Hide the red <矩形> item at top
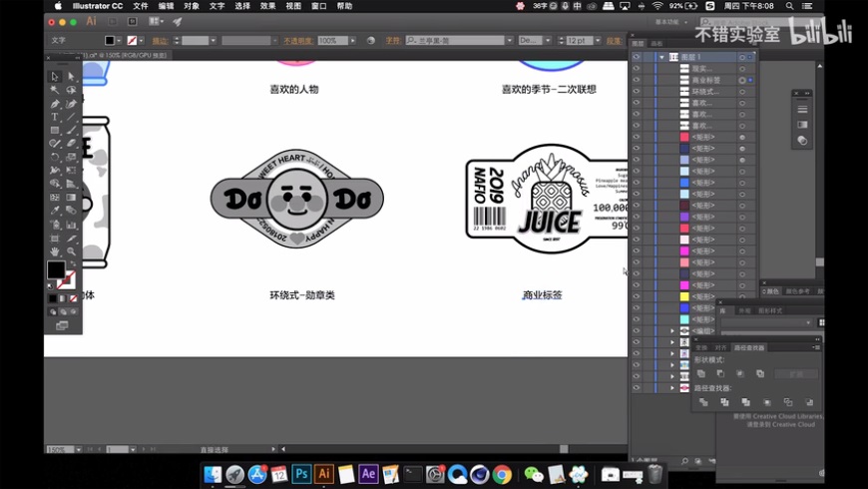The height and width of the screenshot is (489, 868). coord(637,137)
